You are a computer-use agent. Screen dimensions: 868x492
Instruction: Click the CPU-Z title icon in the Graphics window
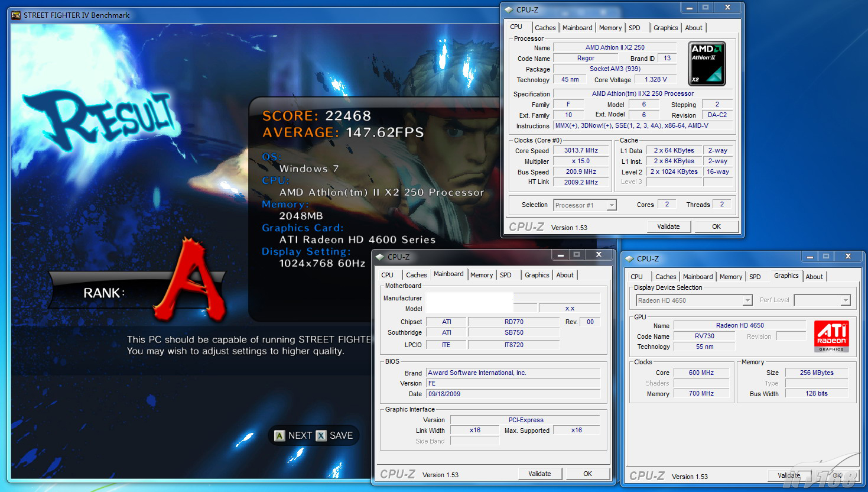629,258
